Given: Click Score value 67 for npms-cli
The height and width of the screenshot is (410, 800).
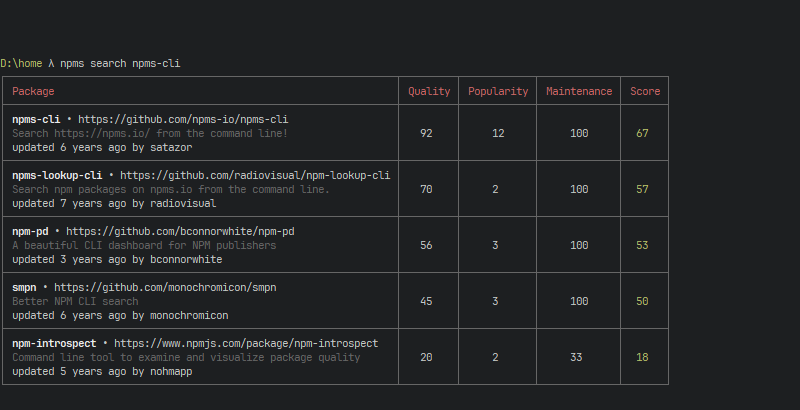Looking at the screenshot, I should (642, 134).
